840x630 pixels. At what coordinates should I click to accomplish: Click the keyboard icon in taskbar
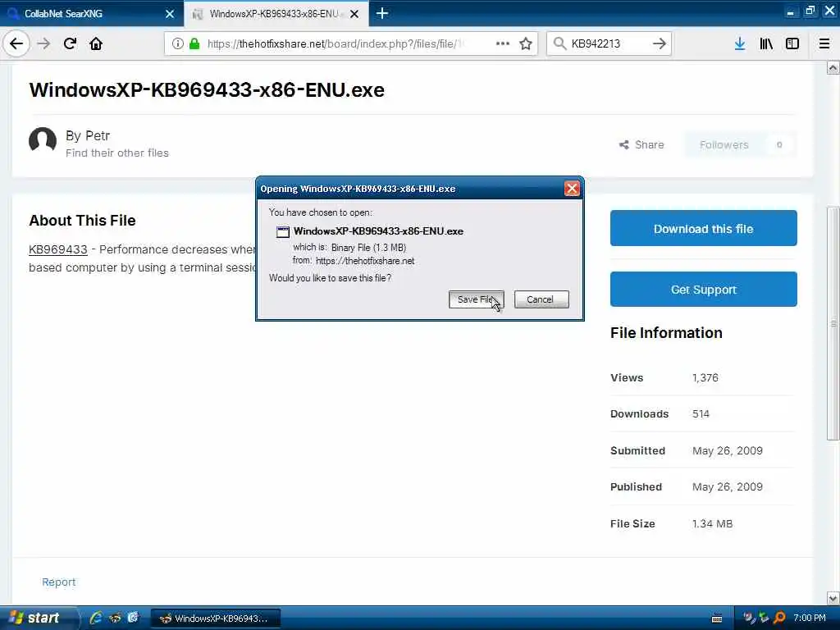click(x=717, y=619)
